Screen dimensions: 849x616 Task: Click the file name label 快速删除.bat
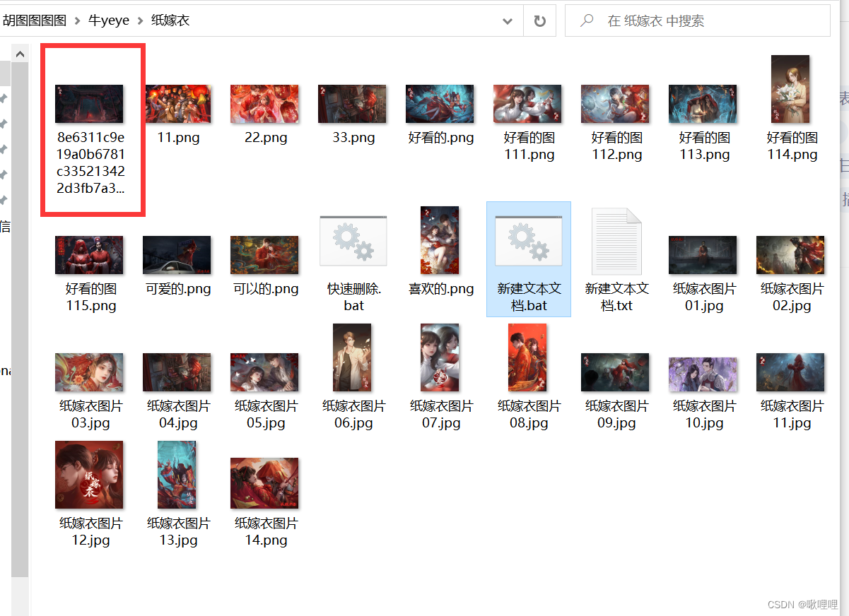pyautogui.click(x=353, y=297)
